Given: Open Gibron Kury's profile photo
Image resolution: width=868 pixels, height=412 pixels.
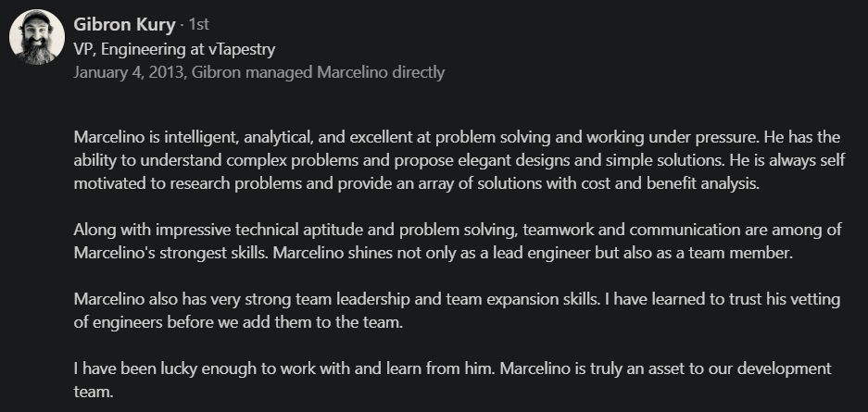Looking at the screenshot, I should coord(36,38).
